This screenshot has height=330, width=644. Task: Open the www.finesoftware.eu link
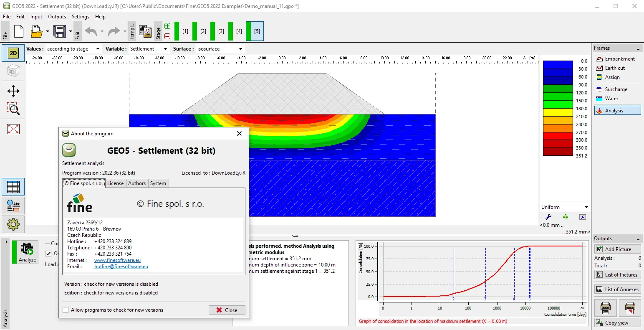point(117,260)
